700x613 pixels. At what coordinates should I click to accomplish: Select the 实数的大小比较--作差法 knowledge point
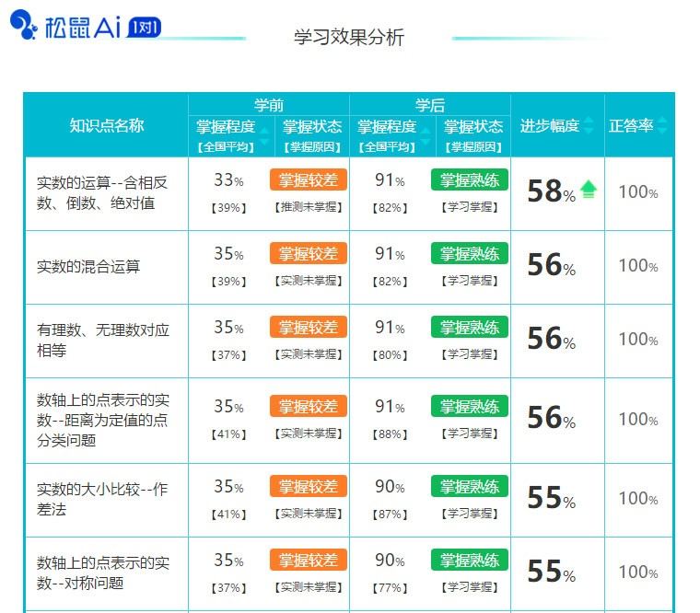[102, 499]
